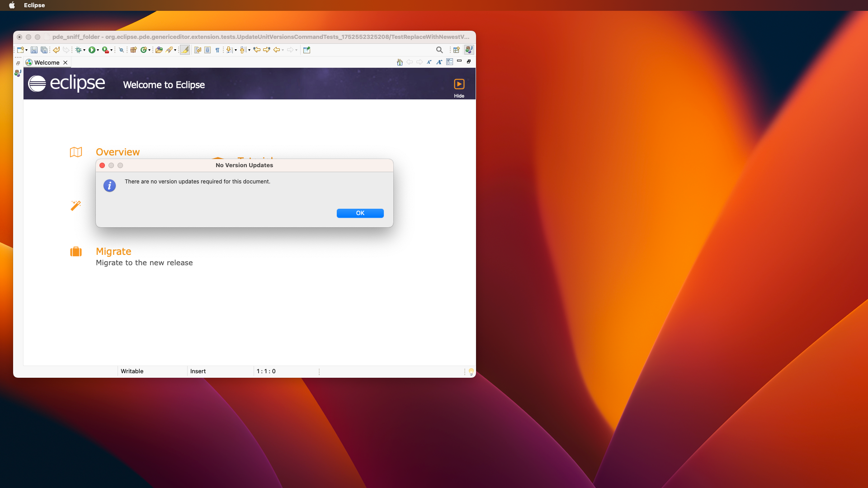The width and height of the screenshot is (868, 488).
Task: Expand the New Class dropdown arrow
Action: coord(150,50)
